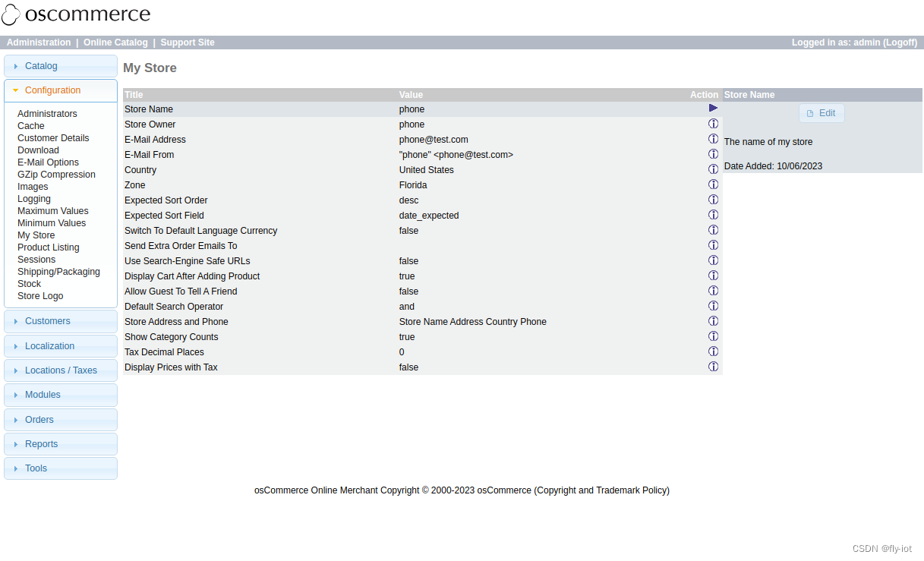Open the Store Logo configuration link

tap(40, 296)
